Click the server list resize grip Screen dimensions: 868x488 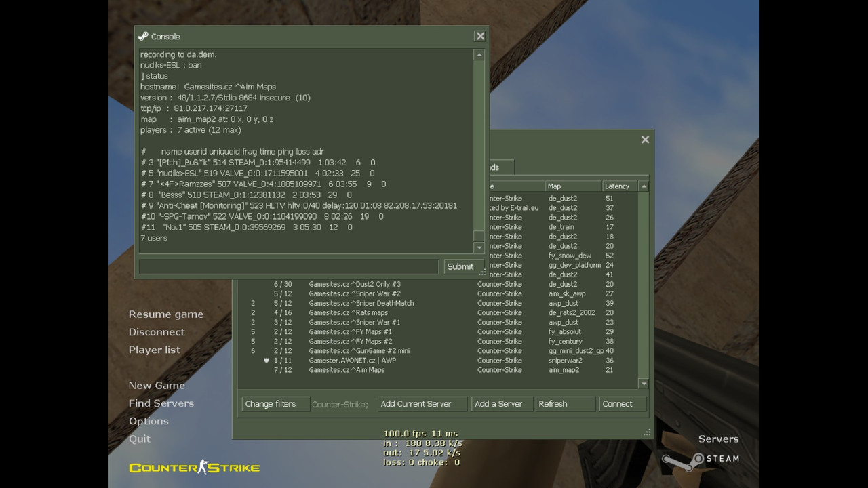pyautogui.click(x=647, y=432)
